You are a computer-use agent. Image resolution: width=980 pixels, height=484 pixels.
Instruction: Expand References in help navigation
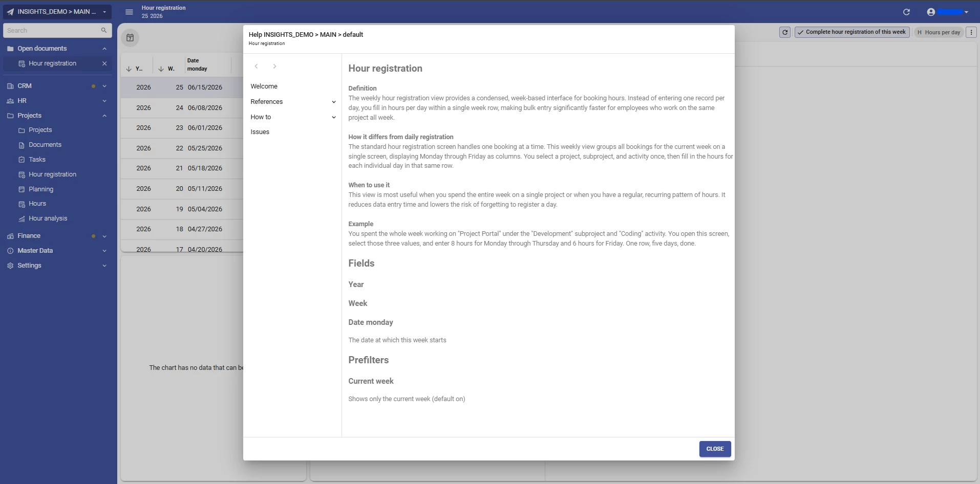(334, 102)
